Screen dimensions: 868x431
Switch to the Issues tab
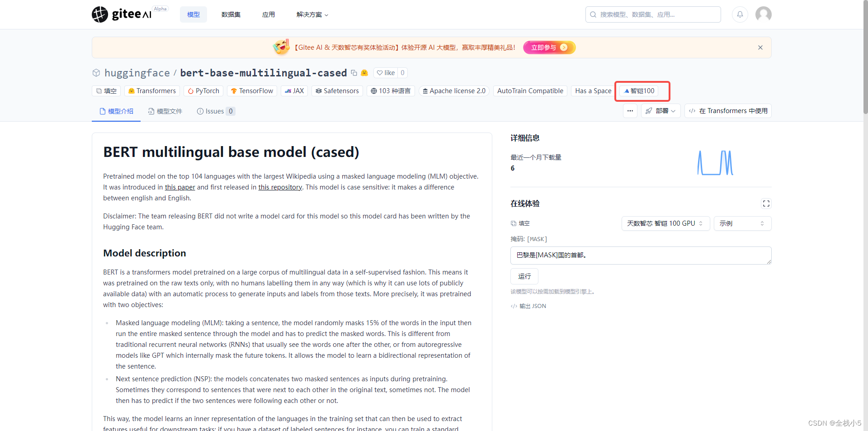(x=216, y=111)
